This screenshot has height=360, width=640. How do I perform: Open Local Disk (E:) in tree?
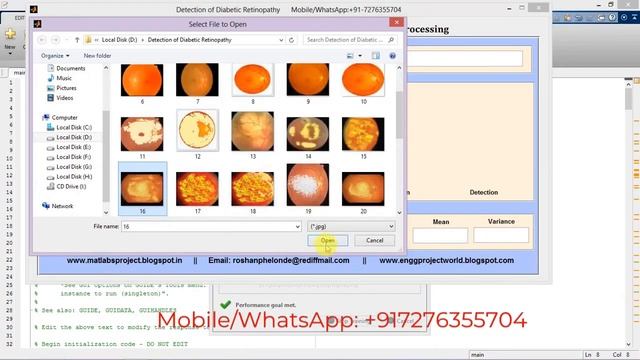click(69, 147)
